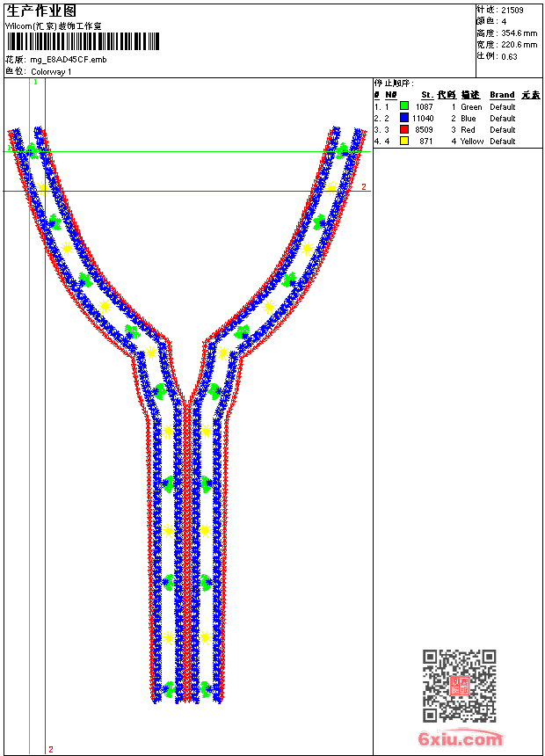This screenshot has width=545, height=756.
Task: Click the 停止顺序 heading
Action: click(x=394, y=84)
